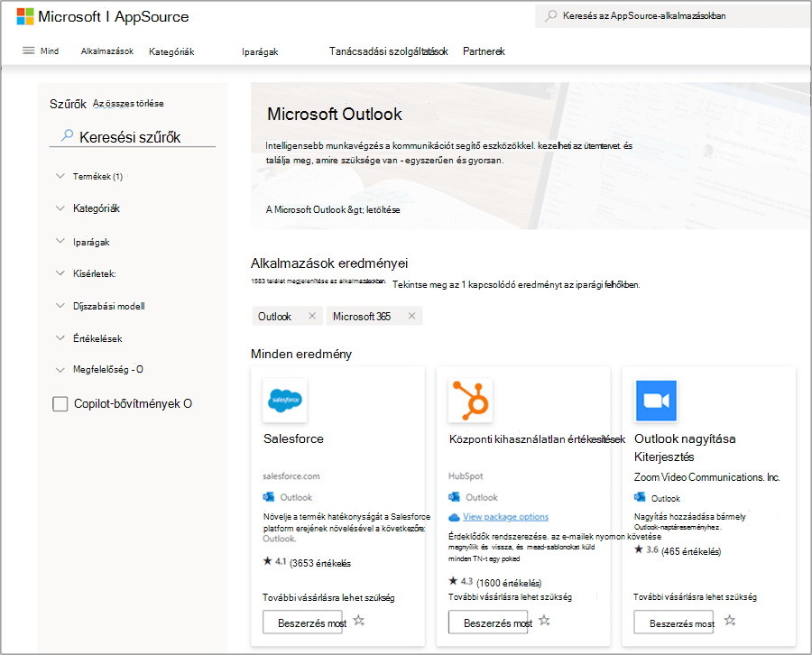The image size is (812, 655).
Task: Focus the Keresés az AppSource search field
Action: click(673, 16)
